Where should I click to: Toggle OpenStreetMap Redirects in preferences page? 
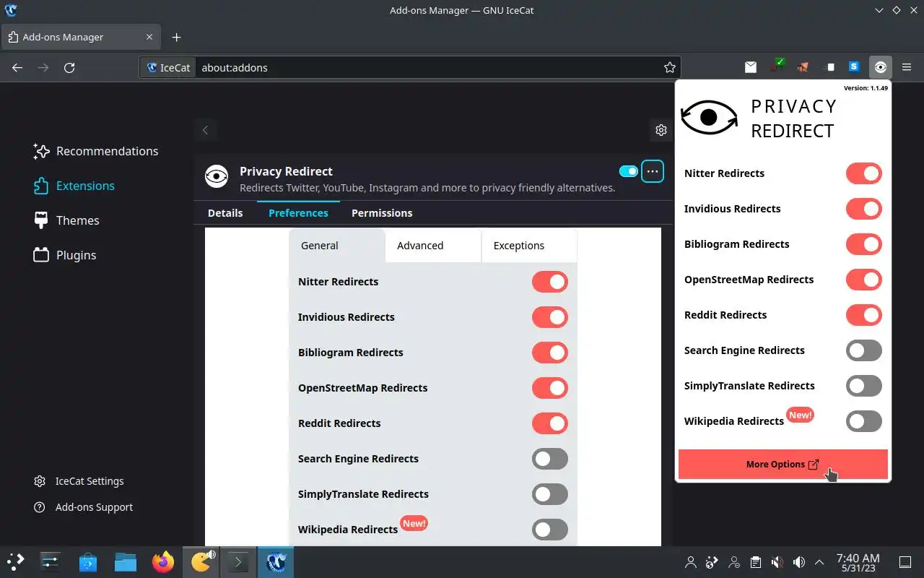coord(550,388)
